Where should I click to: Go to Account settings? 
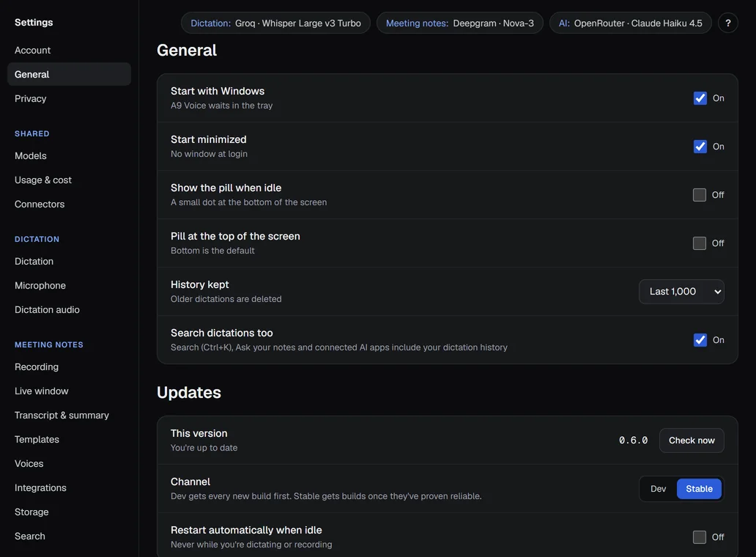click(69, 50)
